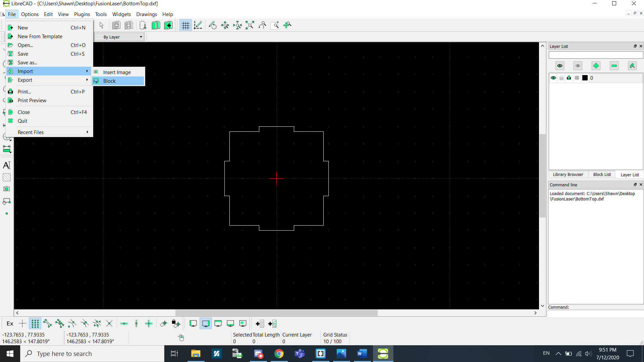Click the dimension tool icon in left sidebar
This screenshot has height=362, width=644.
click(7, 149)
